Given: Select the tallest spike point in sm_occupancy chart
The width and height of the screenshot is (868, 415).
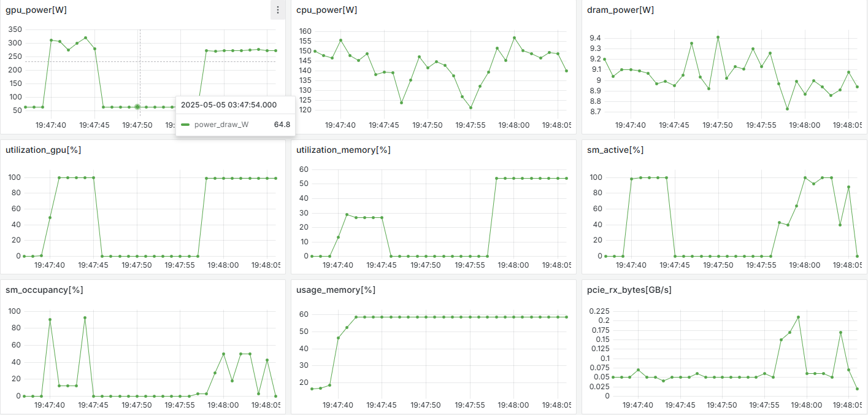Looking at the screenshot, I should (85, 318).
